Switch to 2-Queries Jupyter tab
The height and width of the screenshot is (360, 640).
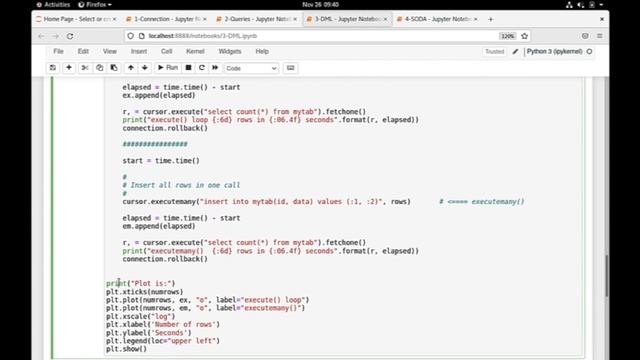tap(257, 19)
